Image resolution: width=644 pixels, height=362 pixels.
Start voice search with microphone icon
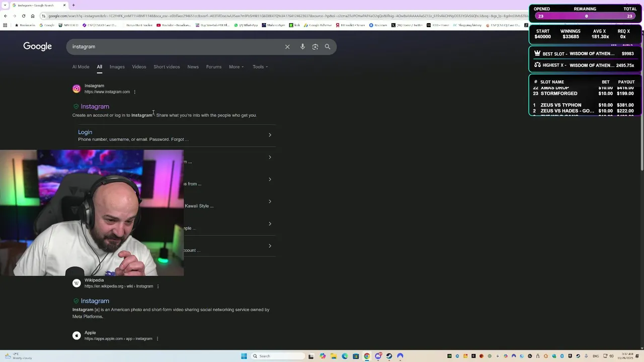coord(302,47)
